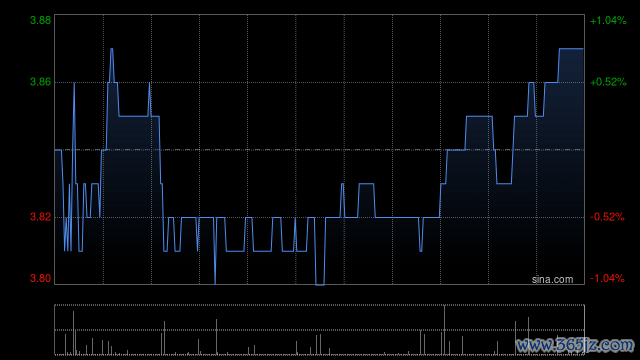The height and width of the screenshot is (360, 640).
Task: Click the -1.04% percentage label
Action: pos(607,278)
